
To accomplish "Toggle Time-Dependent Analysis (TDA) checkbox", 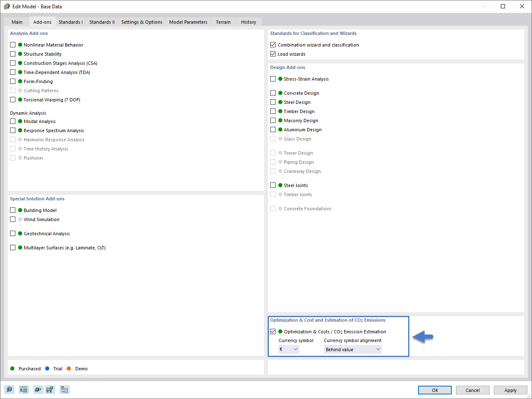I will point(12,72).
